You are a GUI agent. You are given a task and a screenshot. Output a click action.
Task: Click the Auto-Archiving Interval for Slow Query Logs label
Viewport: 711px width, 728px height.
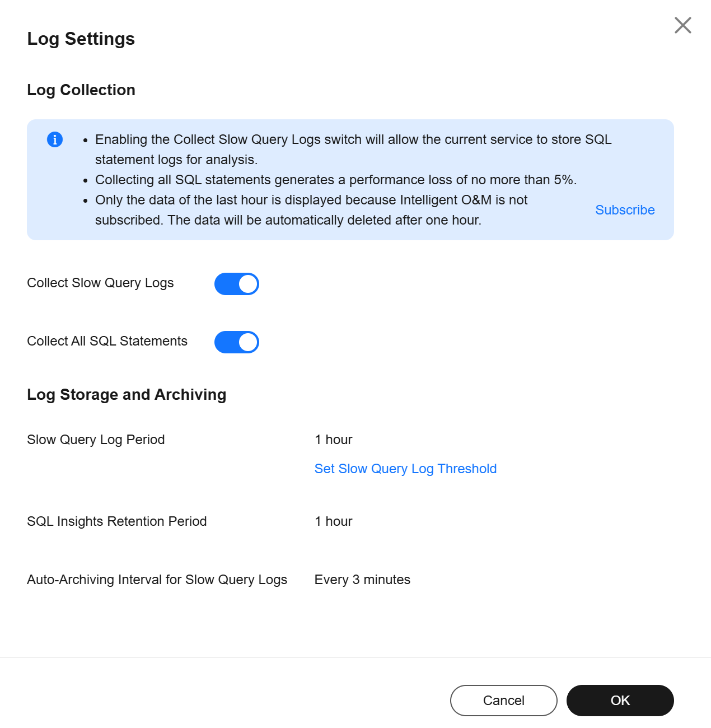coord(157,580)
